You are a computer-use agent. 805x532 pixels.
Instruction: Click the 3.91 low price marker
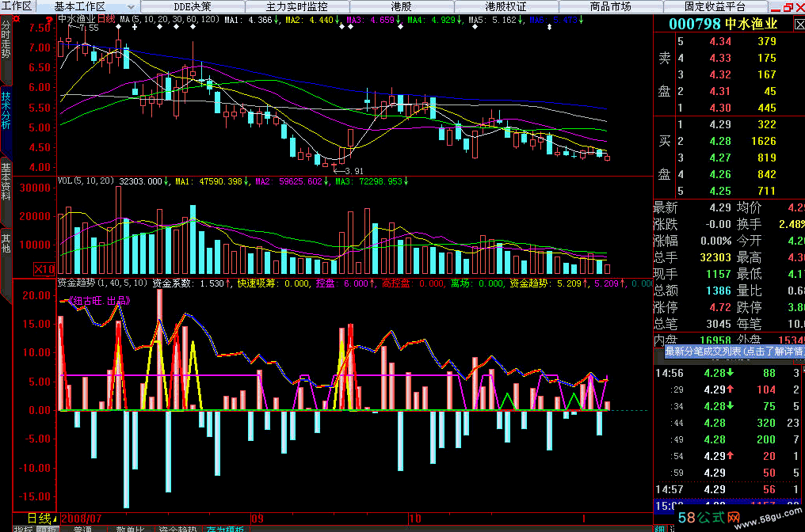(x=353, y=171)
